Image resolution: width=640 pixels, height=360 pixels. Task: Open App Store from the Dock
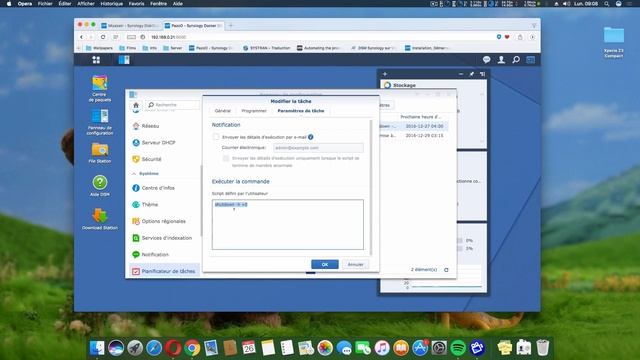coord(420,348)
